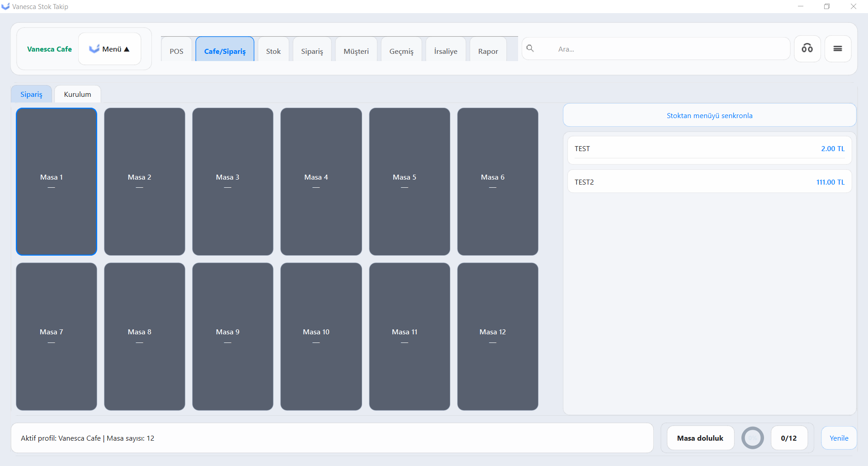
Task: Add TEST menu item at 2.00 TL
Action: tap(709, 150)
